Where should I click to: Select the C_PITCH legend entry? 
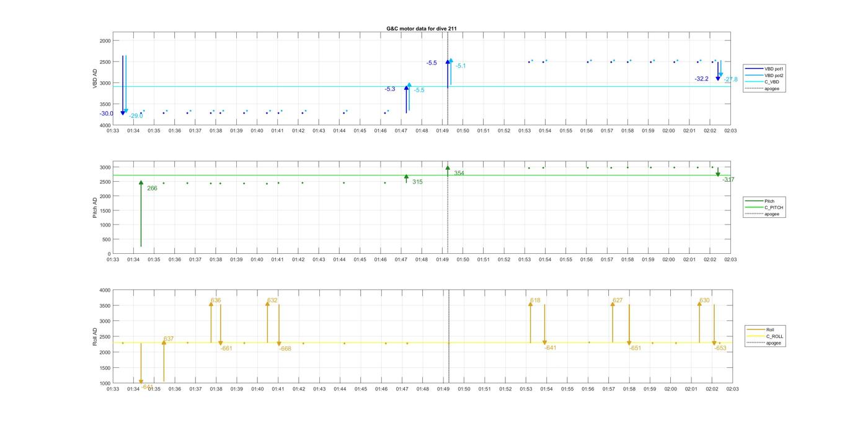pyautogui.click(x=764, y=207)
